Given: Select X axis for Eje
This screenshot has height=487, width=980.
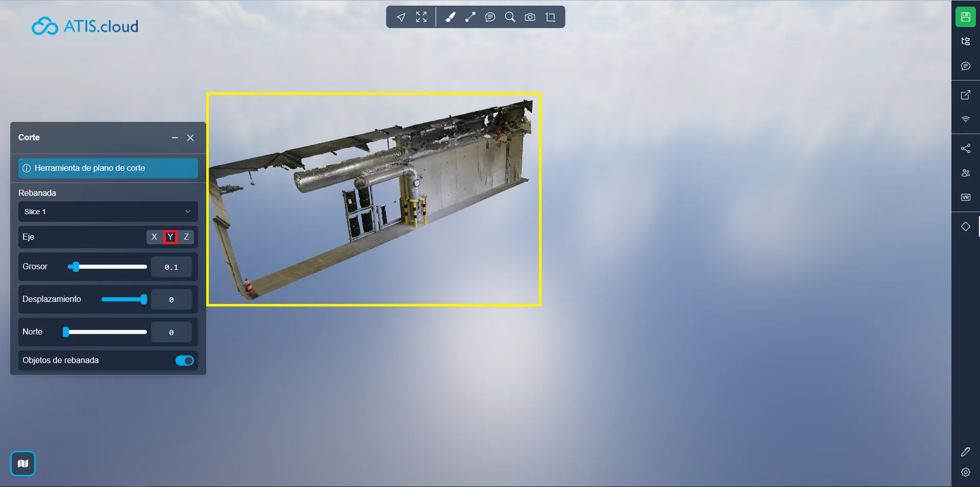Looking at the screenshot, I should 154,237.
